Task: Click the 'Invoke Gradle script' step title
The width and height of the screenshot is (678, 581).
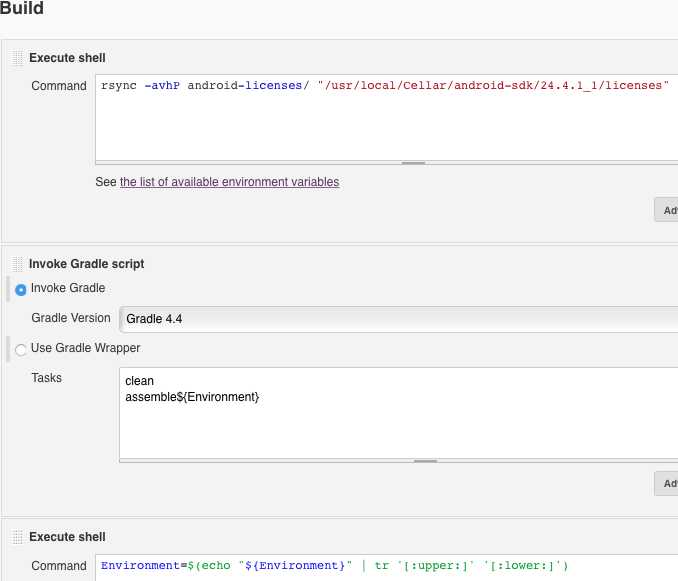Action: [x=86, y=264]
